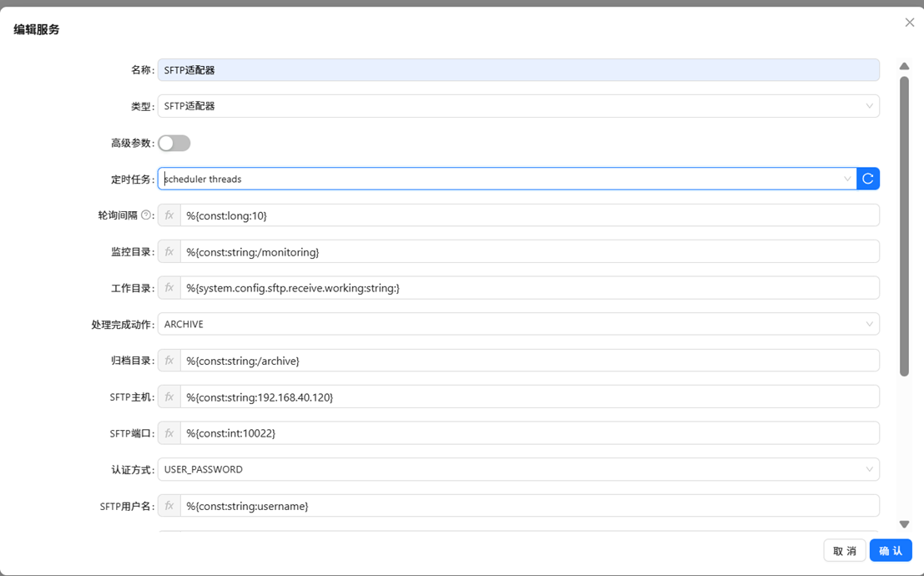Open the 处理完成动作 ARCHIVE dropdown

(x=518, y=324)
